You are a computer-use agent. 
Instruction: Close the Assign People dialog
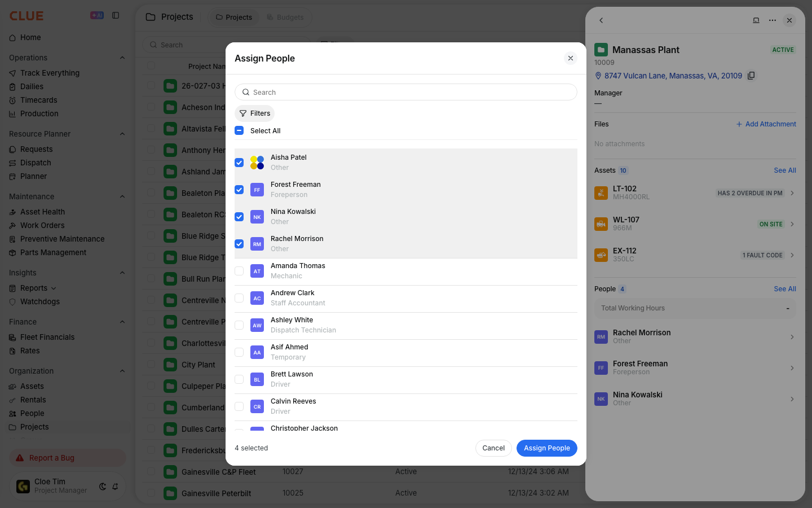click(571, 58)
